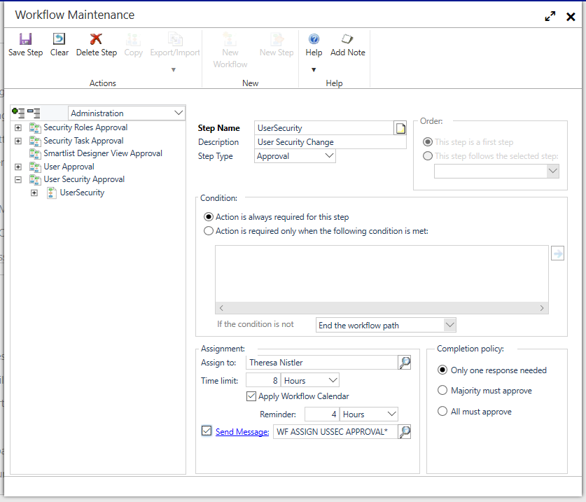Select Smartlist Designer View Approval in tree
Image resolution: width=586 pixels, height=502 pixels.
[103, 153]
